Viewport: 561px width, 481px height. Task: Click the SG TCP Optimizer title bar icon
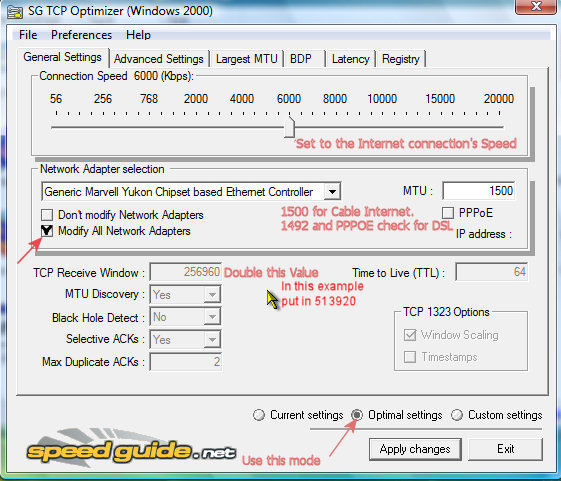(15, 12)
